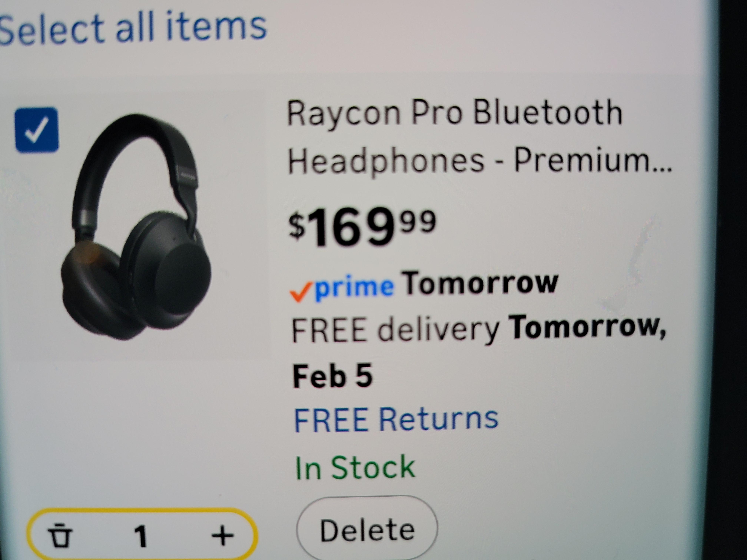Screen dimensions: 747x560
Task: Click the FREE delivery text
Action: 395,330
